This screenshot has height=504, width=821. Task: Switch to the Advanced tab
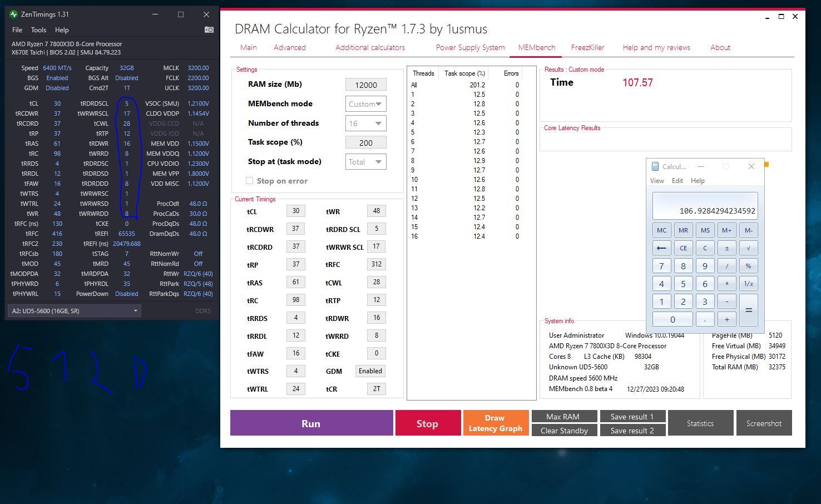[289, 47]
